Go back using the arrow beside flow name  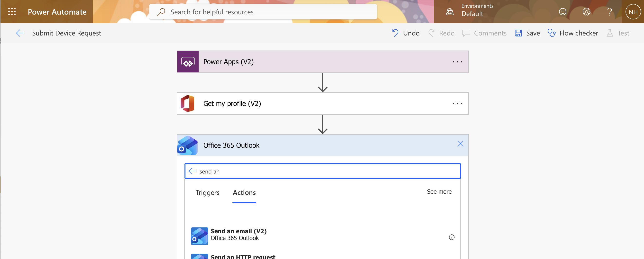pyautogui.click(x=20, y=33)
